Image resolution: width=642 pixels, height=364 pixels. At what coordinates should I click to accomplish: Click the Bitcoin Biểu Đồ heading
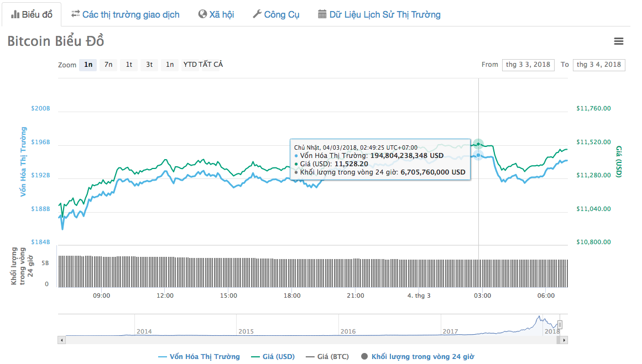coord(56,41)
